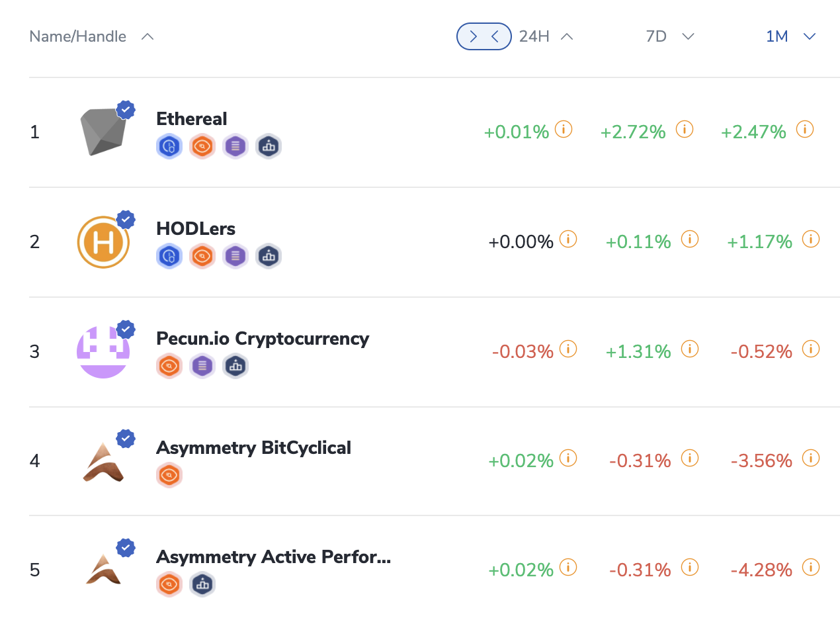The width and height of the screenshot is (840, 618).
Task: Sort by the Name/Handle column header
Action: (78, 36)
